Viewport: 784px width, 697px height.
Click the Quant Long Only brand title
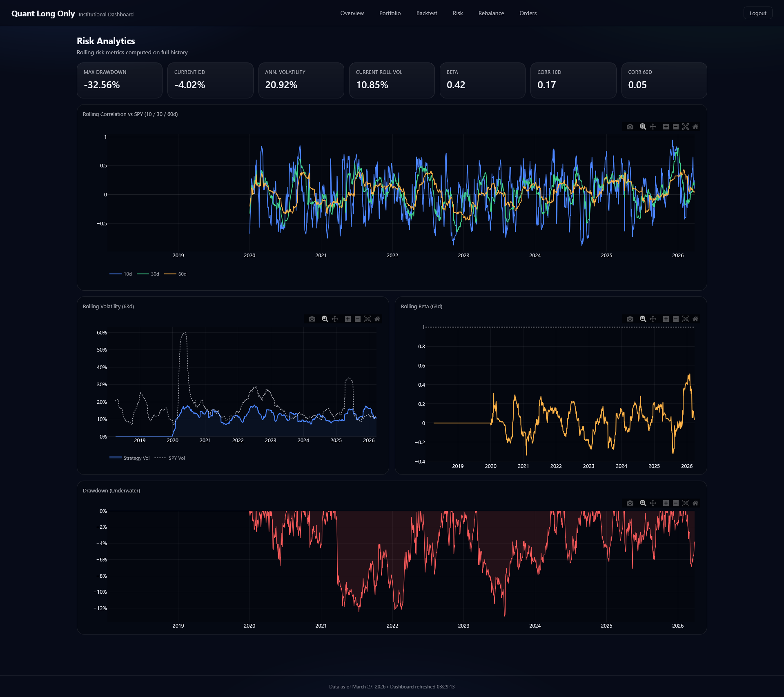tap(43, 13)
